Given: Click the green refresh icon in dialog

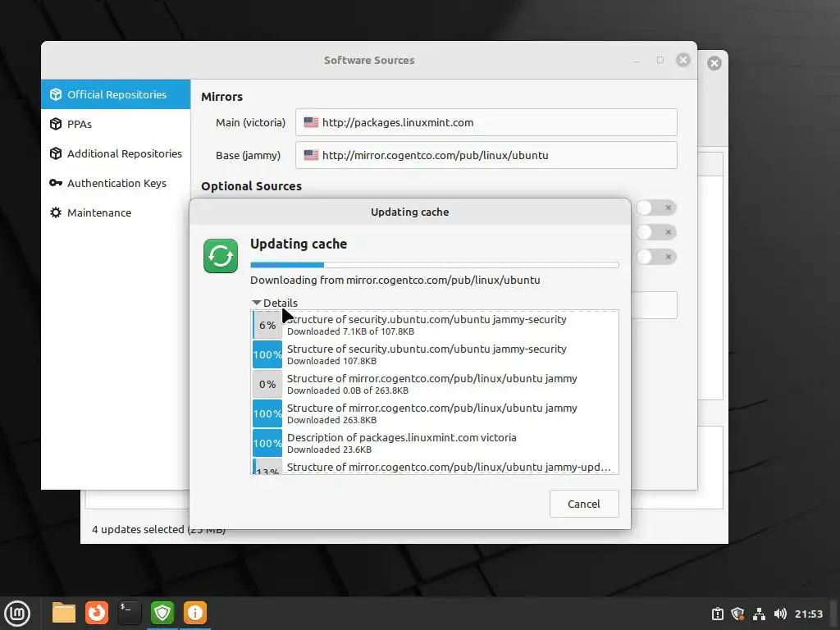Looking at the screenshot, I should click(x=220, y=256).
